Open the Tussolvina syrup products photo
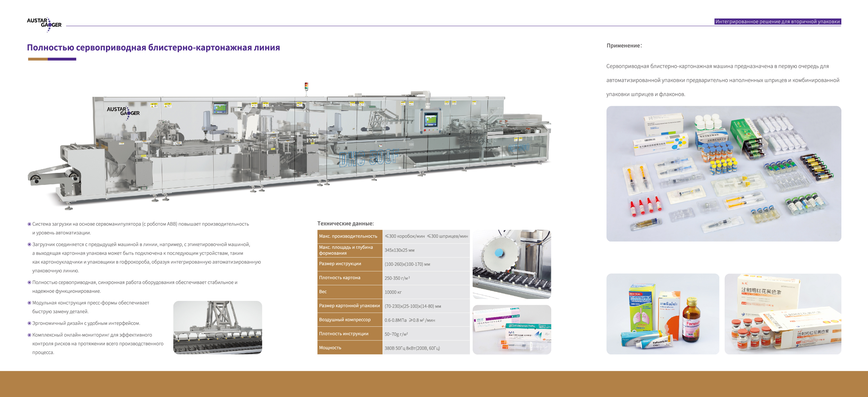Viewport: 868px width, 397px height. tap(662, 314)
